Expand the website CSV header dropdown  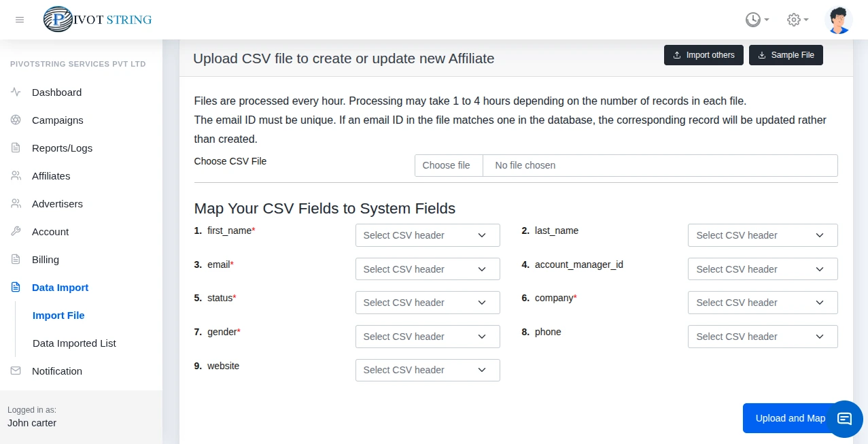click(428, 370)
